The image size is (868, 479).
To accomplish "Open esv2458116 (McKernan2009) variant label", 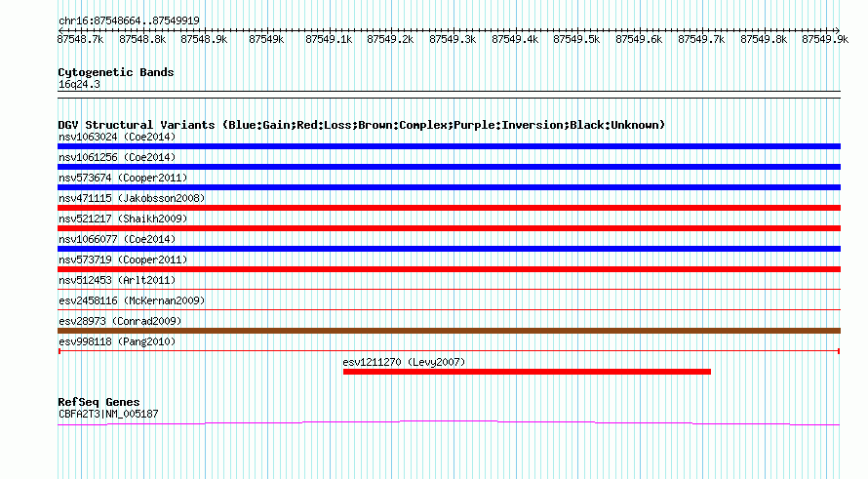I will coord(132,300).
